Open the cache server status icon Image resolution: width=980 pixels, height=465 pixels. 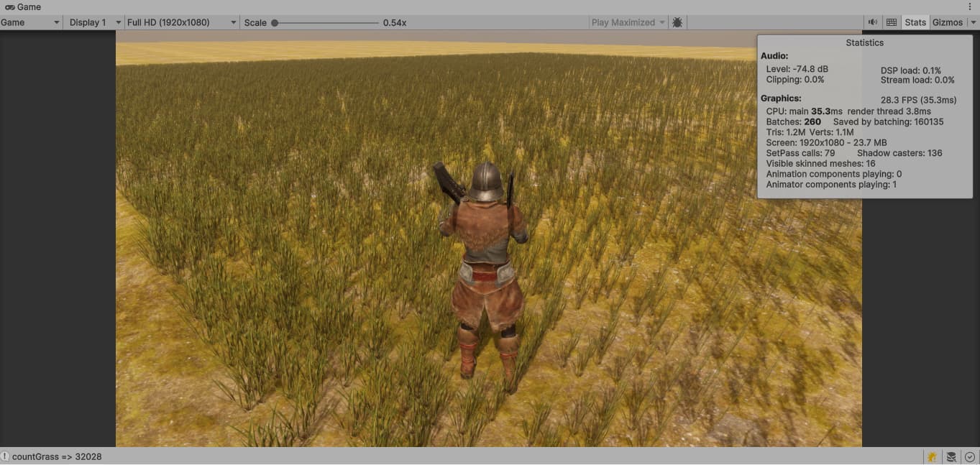[x=951, y=456]
